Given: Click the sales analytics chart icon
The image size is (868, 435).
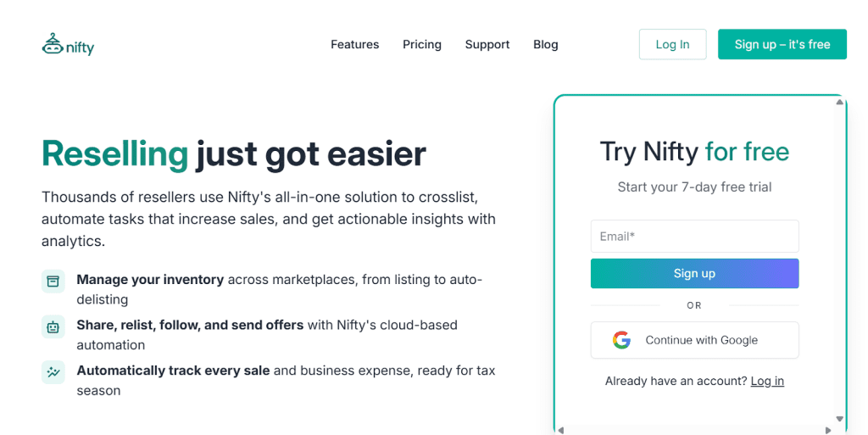Looking at the screenshot, I should pos(53,372).
